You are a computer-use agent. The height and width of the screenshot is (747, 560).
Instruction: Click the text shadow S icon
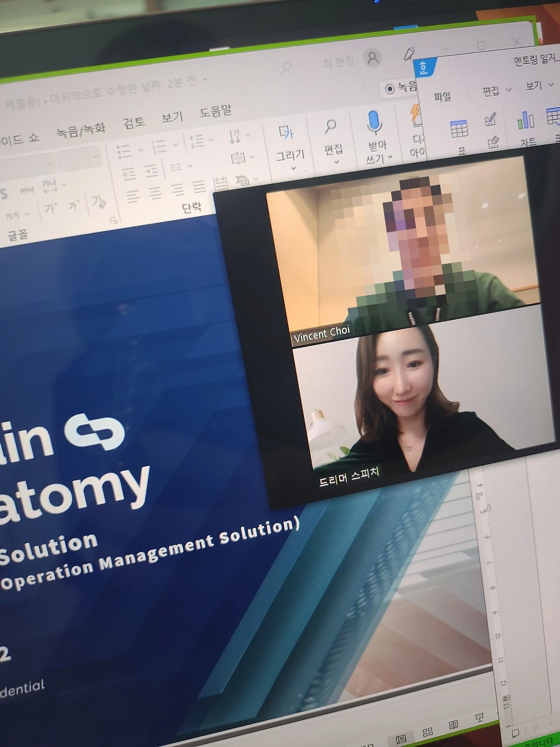point(4,194)
